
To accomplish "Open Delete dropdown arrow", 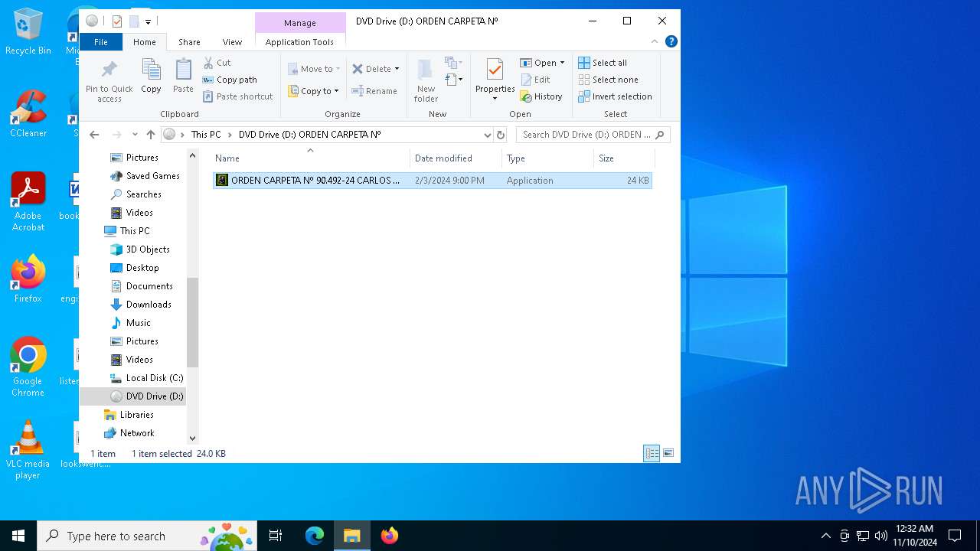I will click(x=397, y=69).
